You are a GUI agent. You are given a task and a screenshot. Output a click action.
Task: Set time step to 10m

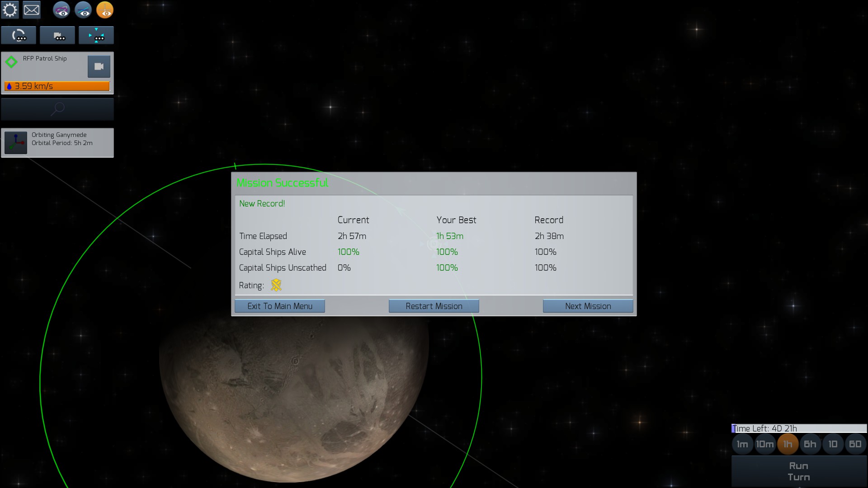coord(765,444)
